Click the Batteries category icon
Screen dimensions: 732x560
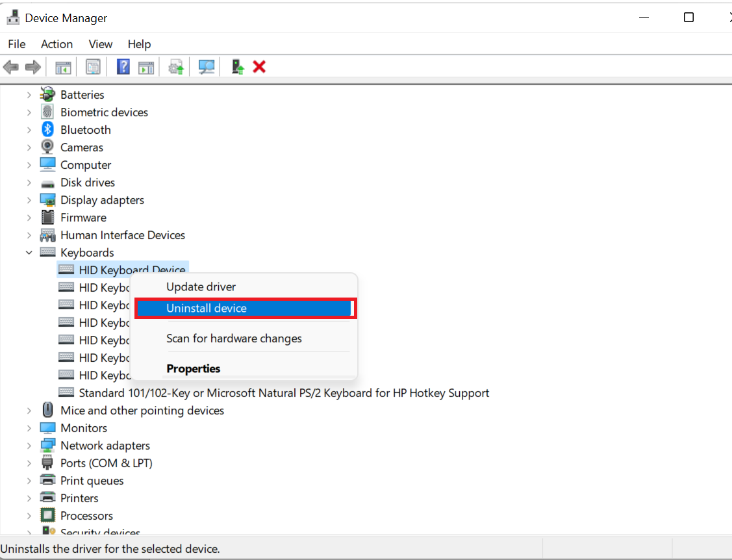(x=47, y=94)
